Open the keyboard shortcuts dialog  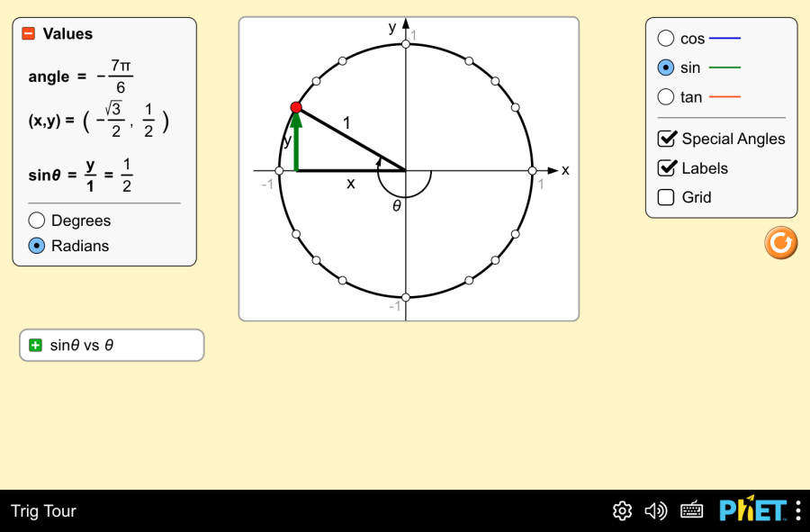coord(691,510)
